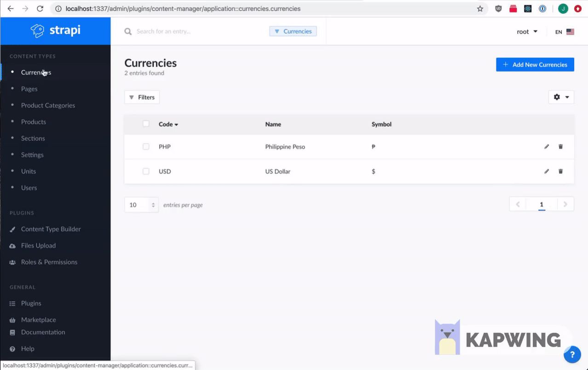Open the Marketplace section
The width and height of the screenshot is (588, 370).
(x=38, y=319)
